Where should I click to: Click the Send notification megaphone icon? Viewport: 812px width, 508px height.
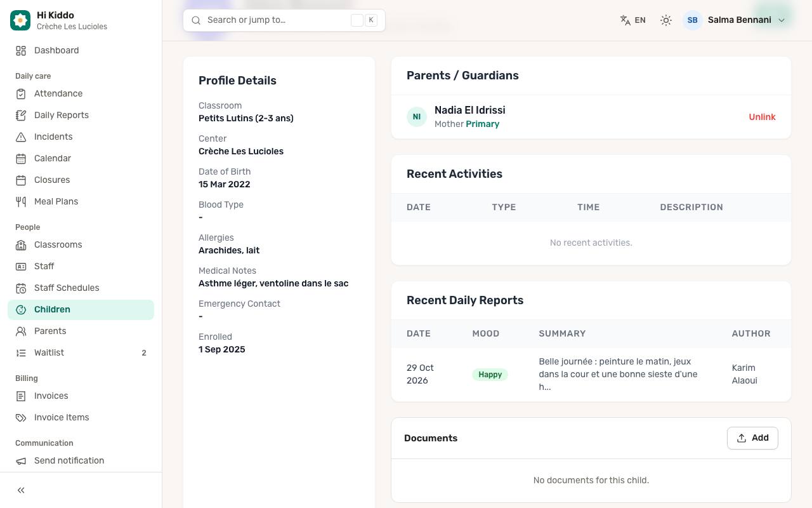coord(21,460)
